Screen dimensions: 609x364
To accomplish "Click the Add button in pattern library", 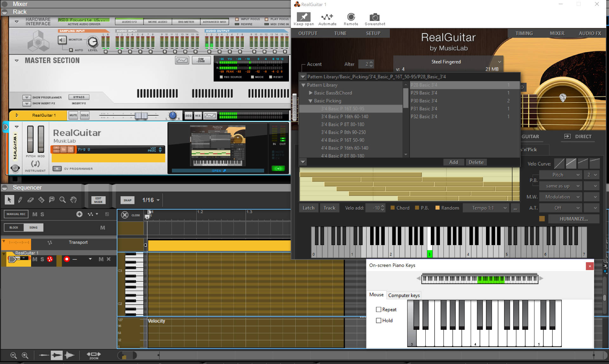I will (x=453, y=162).
